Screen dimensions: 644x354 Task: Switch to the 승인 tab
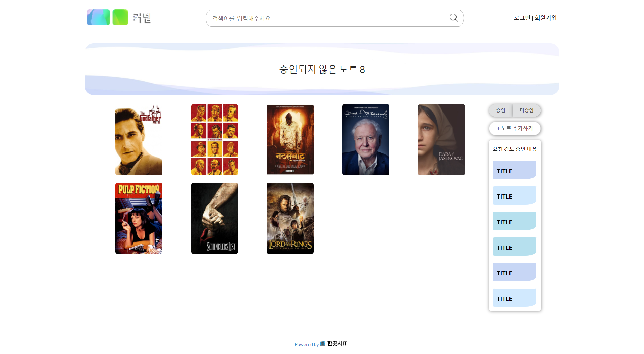[500, 110]
